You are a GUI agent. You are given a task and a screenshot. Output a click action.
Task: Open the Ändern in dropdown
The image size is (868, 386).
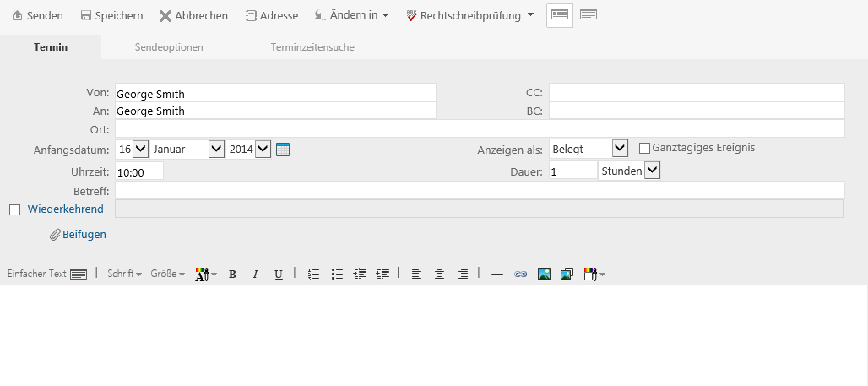351,15
